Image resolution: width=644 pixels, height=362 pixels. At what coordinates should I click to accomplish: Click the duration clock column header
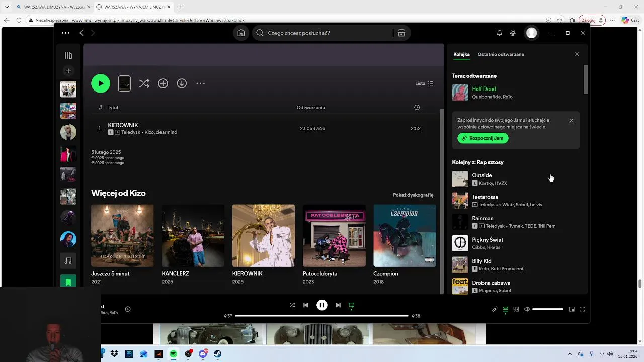[x=417, y=107]
